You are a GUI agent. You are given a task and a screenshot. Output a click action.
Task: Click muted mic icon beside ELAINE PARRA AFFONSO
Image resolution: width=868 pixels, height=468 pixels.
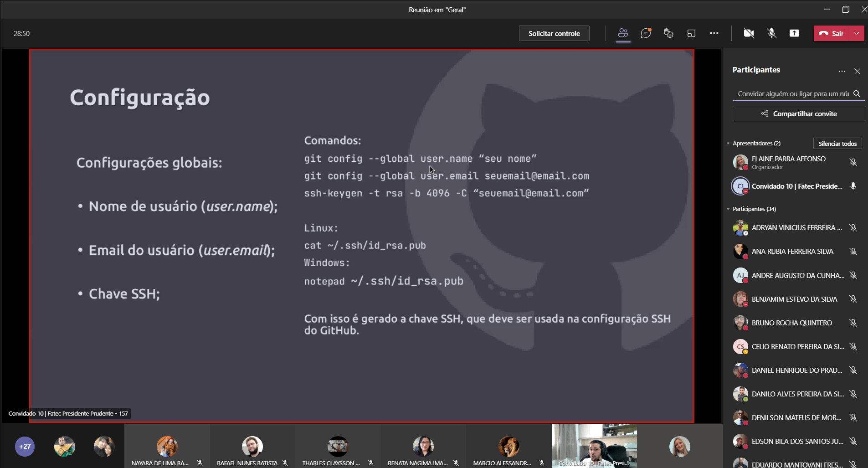tap(853, 162)
